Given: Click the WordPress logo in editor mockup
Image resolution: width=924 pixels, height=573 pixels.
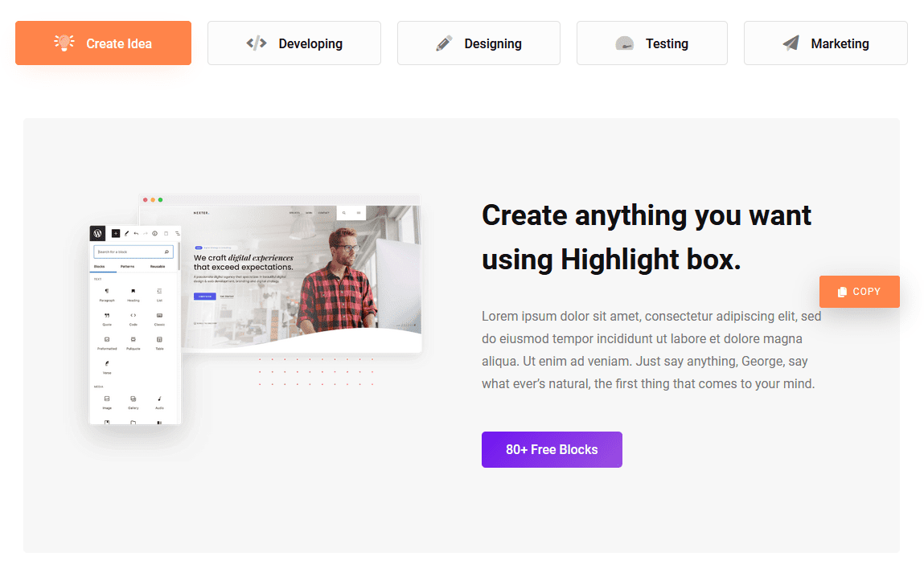Looking at the screenshot, I should click(98, 233).
